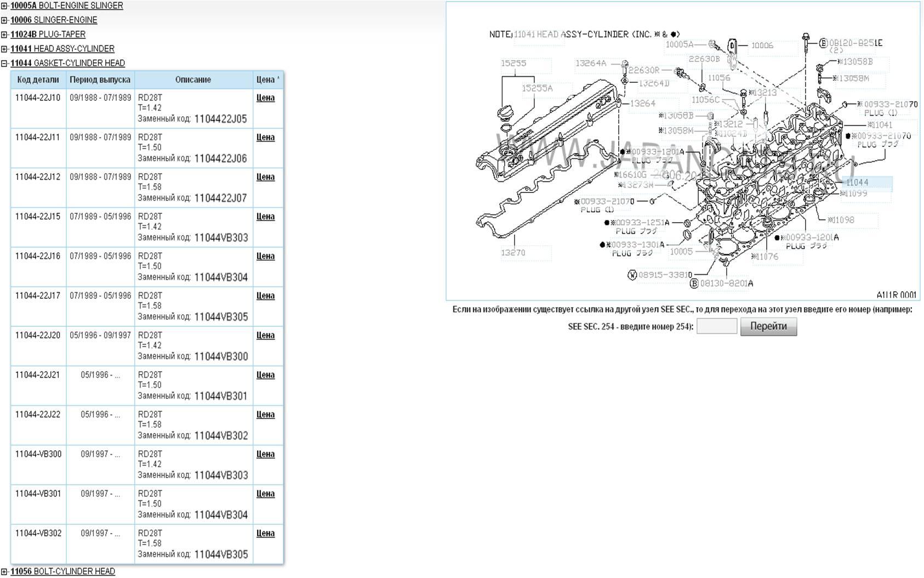Viewport: 924px width, 578px height.
Task: Open the 11044 GASKET-CYLINDER HEAD link
Action: tap(67, 63)
